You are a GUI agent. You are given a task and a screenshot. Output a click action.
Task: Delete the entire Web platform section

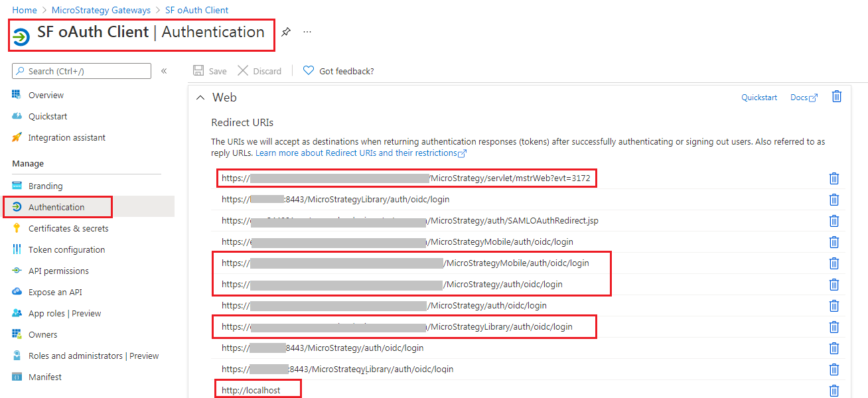[x=837, y=97]
